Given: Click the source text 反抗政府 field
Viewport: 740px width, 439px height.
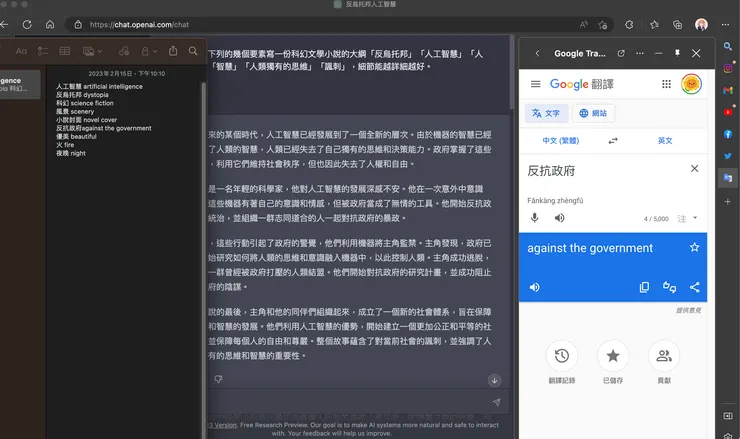Looking at the screenshot, I should (x=551, y=171).
